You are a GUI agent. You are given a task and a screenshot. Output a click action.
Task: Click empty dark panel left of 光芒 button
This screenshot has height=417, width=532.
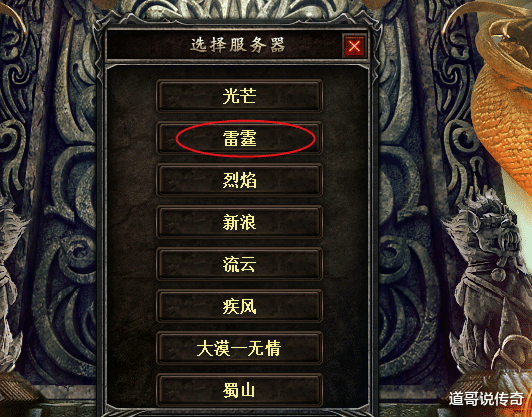(x=132, y=96)
